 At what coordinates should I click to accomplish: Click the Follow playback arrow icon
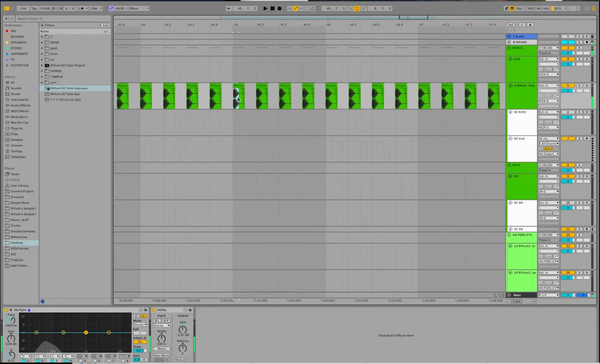[229, 9]
